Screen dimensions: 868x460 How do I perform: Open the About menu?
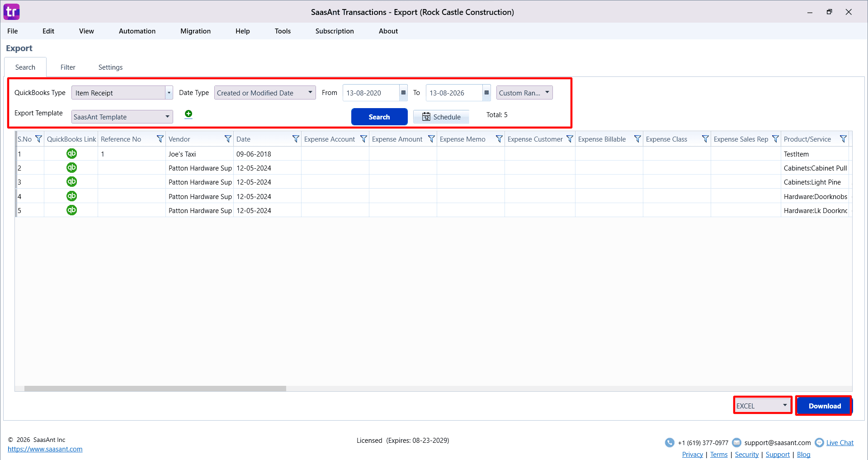pos(388,31)
